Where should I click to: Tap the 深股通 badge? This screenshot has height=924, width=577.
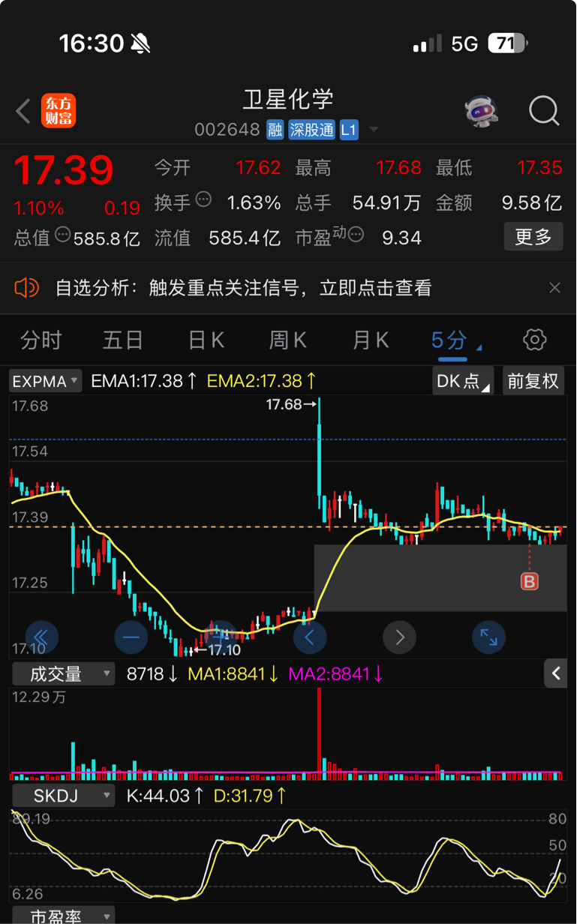pyautogui.click(x=311, y=130)
